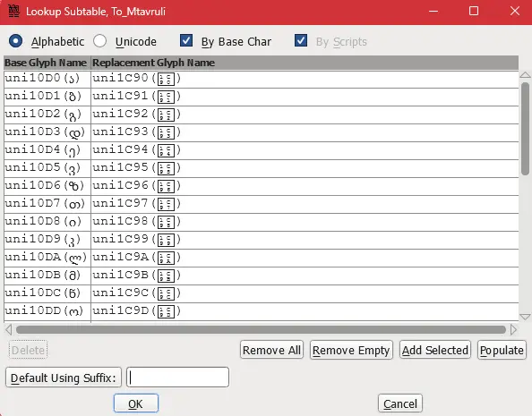Select the uni10DD base glyph cell
Image resolution: width=532 pixels, height=416 pixels.
[x=47, y=311]
